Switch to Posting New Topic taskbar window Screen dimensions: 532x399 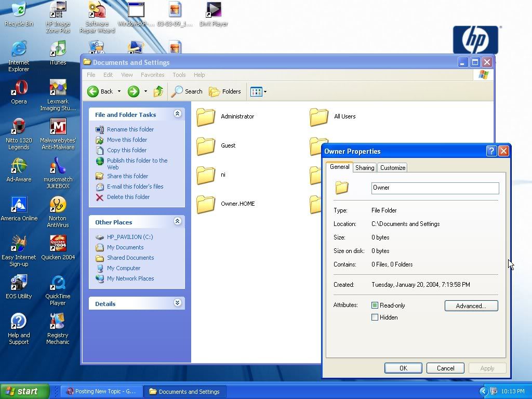(x=102, y=391)
